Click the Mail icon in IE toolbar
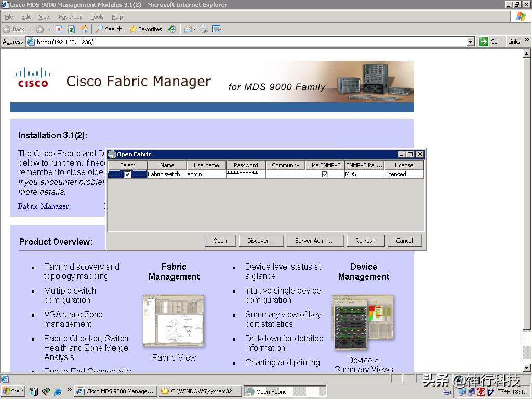This screenshot has width=532, height=399. click(188, 29)
